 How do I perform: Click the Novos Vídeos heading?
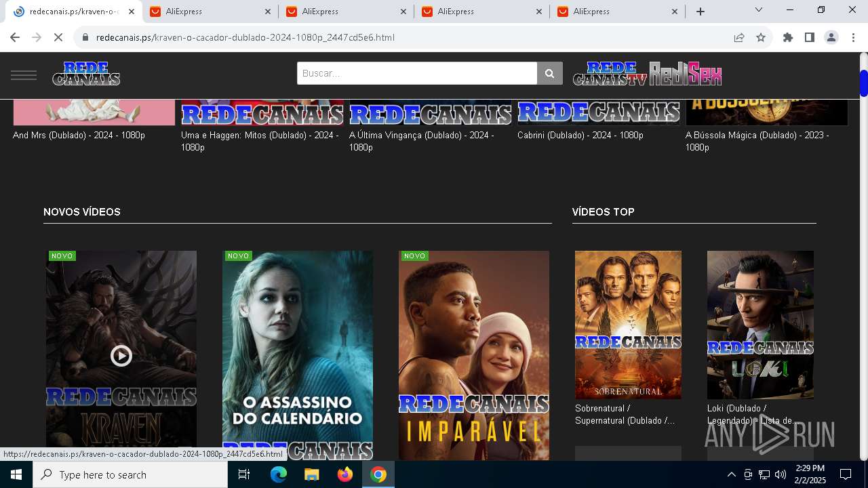(82, 211)
